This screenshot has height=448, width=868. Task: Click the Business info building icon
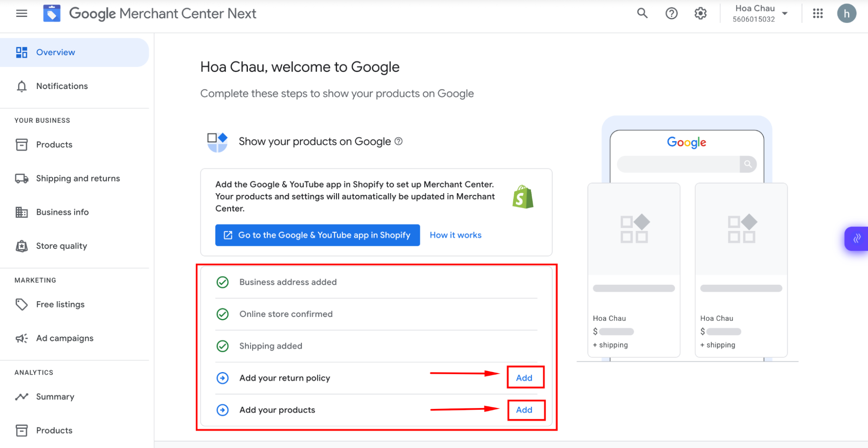21,212
